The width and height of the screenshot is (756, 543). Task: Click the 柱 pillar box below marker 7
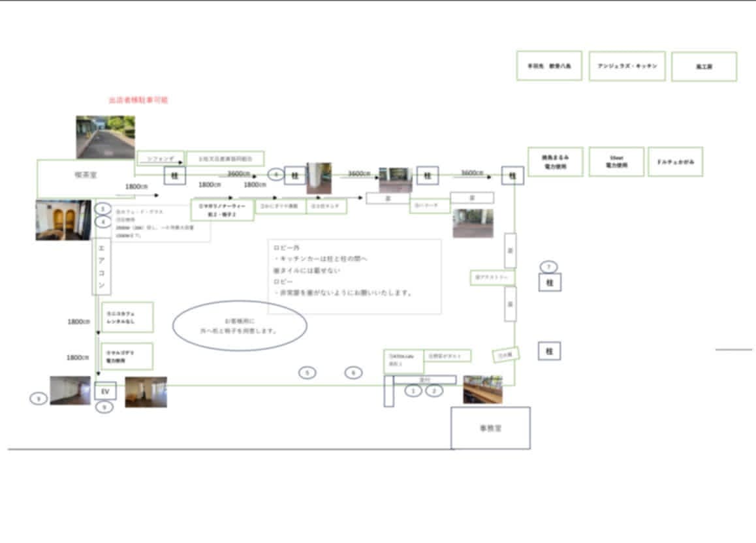click(550, 283)
